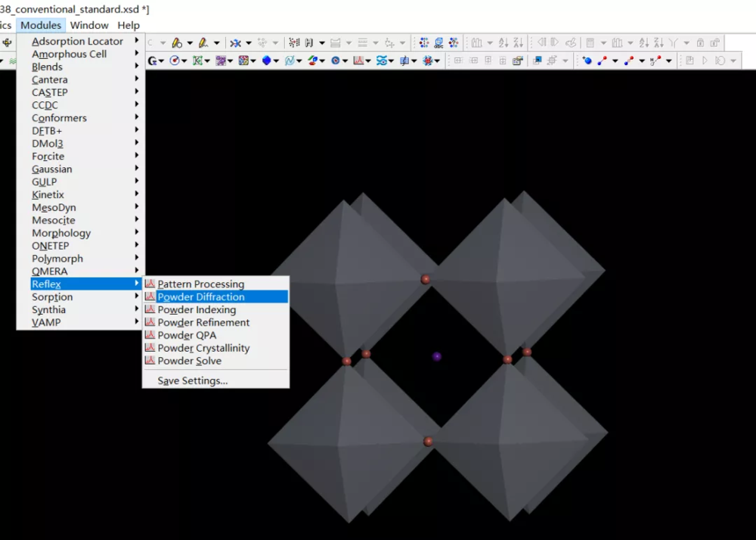Screen dimensions: 756x540
Task: Select the Sketch Fragment pencil tool
Action: click(203, 43)
